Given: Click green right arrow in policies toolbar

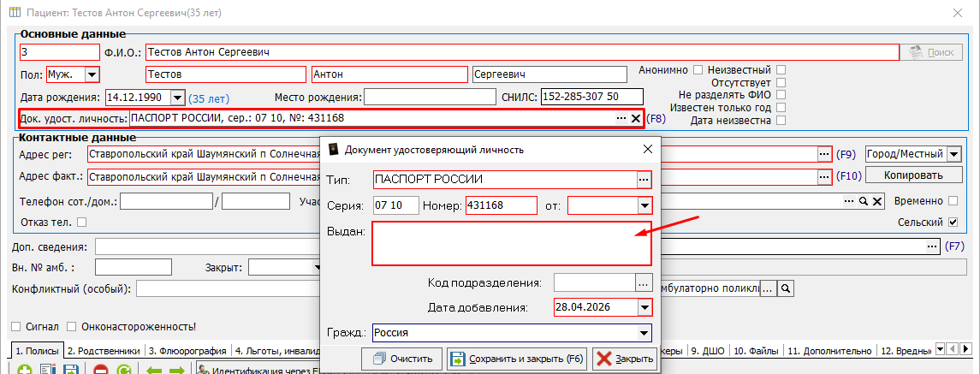Looking at the screenshot, I should tap(177, 370).
